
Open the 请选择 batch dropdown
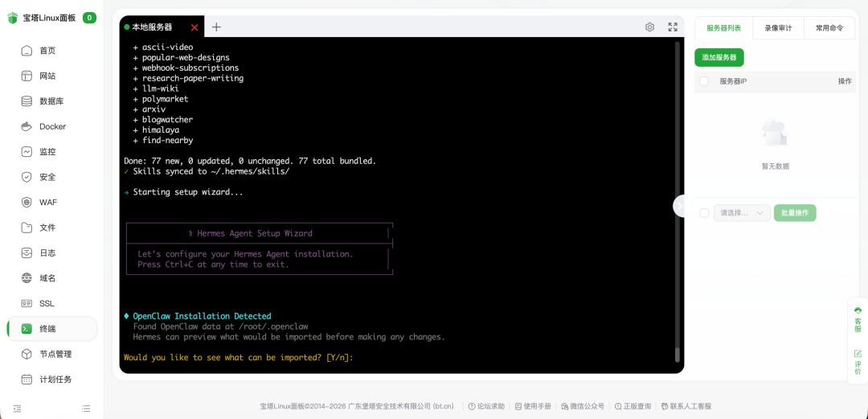coord(742,213)
